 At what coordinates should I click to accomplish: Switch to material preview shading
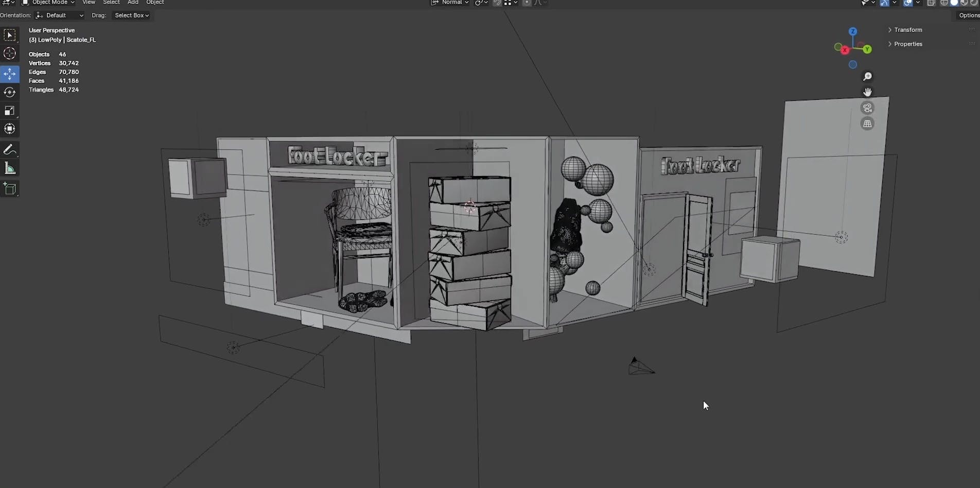pyautogui.click(x=964, y=3)
